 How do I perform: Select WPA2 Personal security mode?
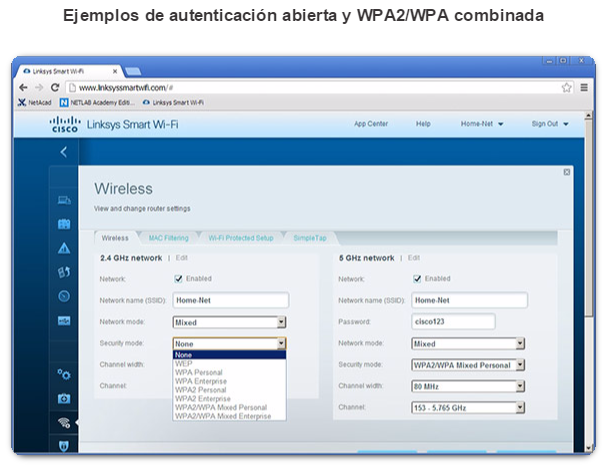click(229, 390)
